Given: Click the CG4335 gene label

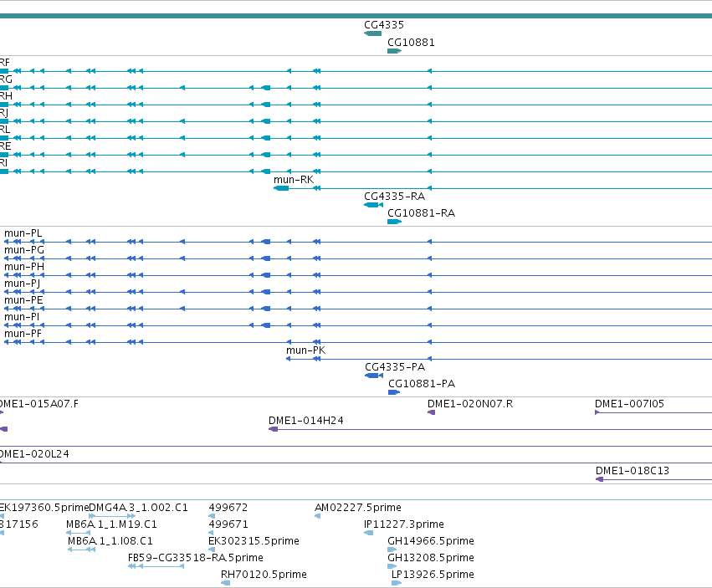Looking at the screenshot, I should 384,25.
